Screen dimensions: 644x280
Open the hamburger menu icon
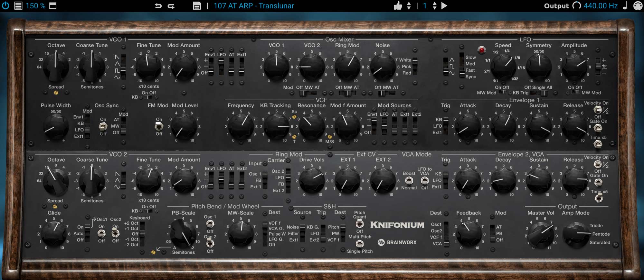(x=18, y=6)
